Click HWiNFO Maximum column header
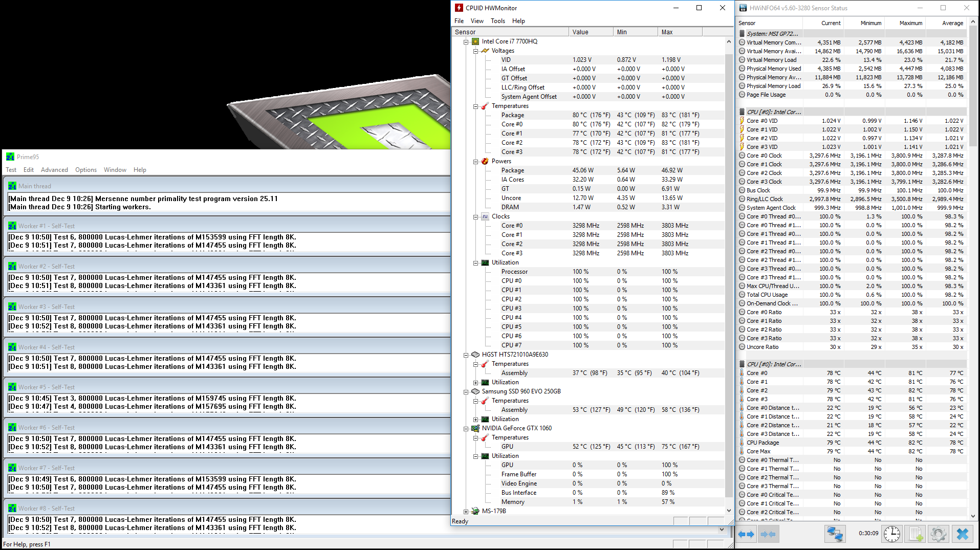980x550 pixels. tap(905, 23)
